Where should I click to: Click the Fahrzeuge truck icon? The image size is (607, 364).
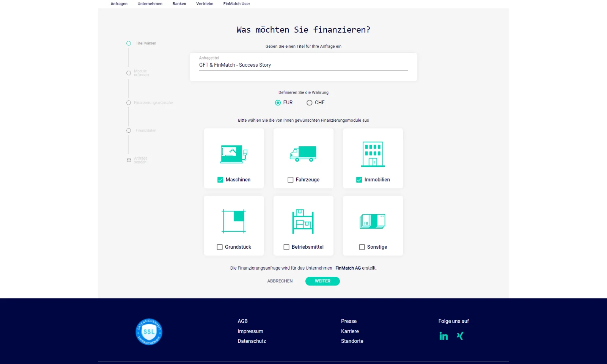click(x=303, y=154)
